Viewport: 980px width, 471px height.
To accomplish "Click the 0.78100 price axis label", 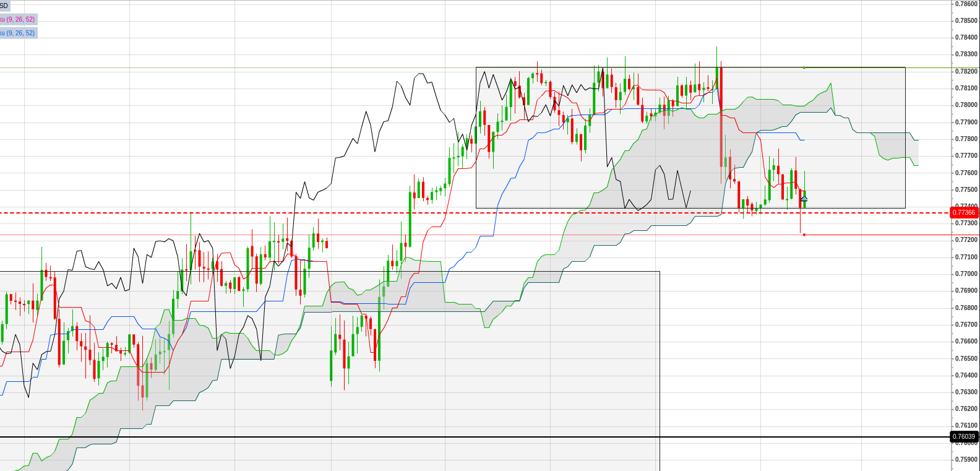I will coord(966,88).
